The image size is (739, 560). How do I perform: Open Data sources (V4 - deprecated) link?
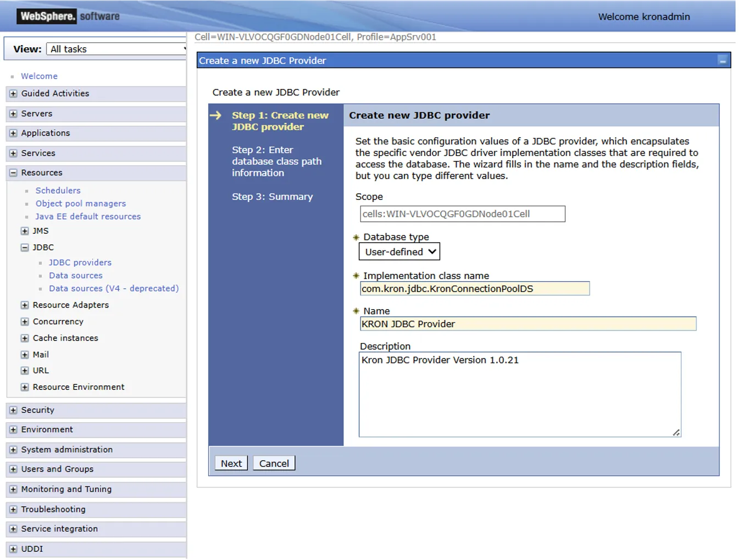pyautogui.click(x=114, y=289)
